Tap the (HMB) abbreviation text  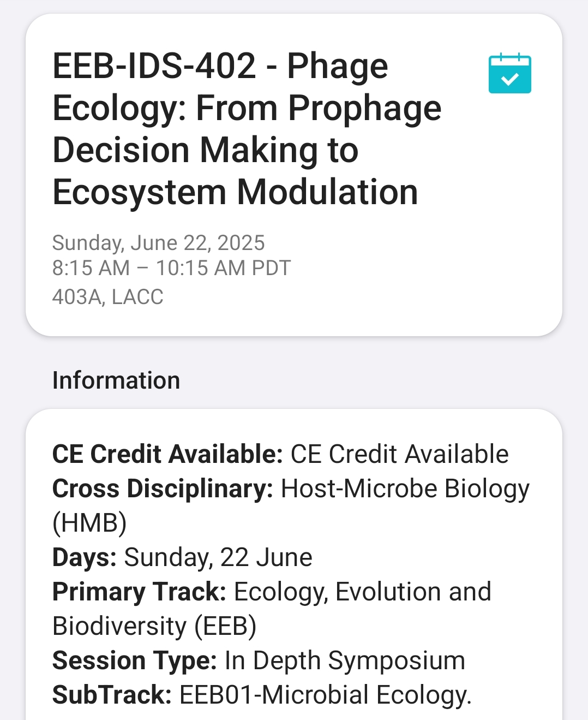point(89,523)
